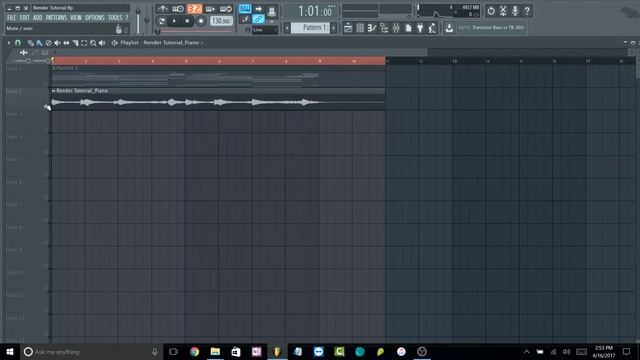Toggle the overdub recording button
This screenshot has height=360, width=640.
tap(210, 9)
